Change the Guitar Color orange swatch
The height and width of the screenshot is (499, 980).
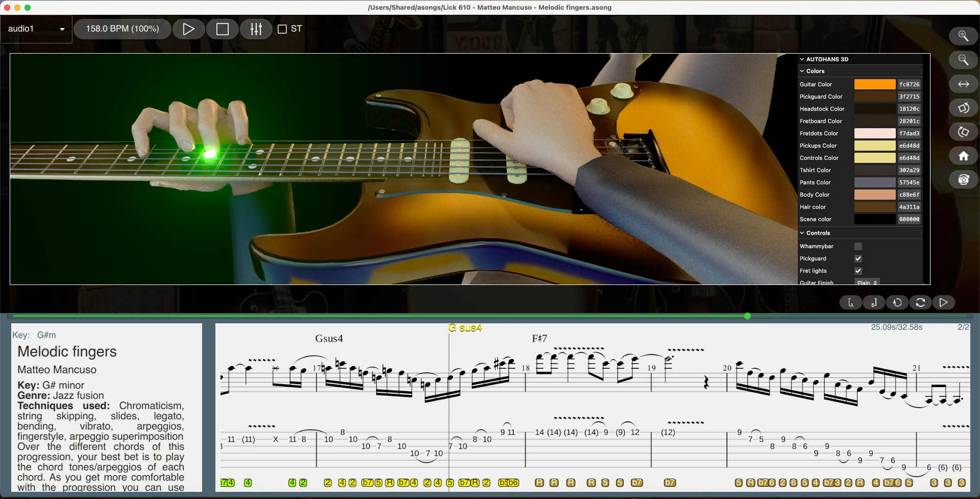874,84
